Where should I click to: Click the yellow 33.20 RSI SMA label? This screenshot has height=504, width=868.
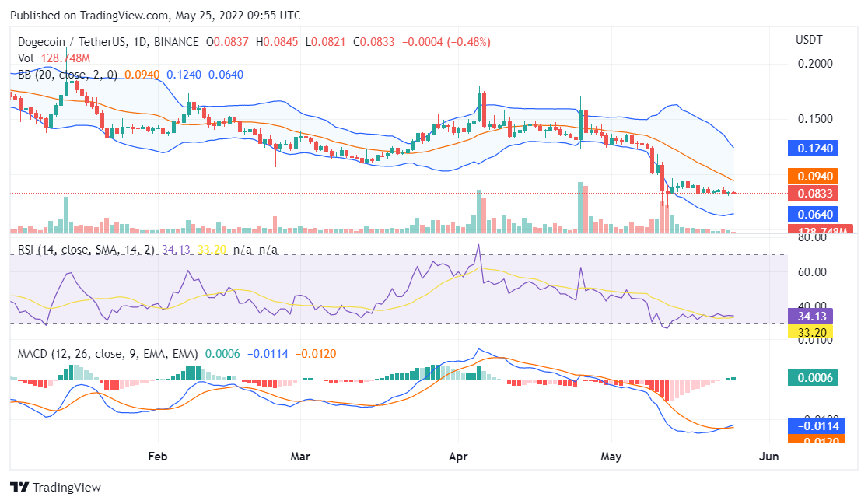tap(814, 331)
